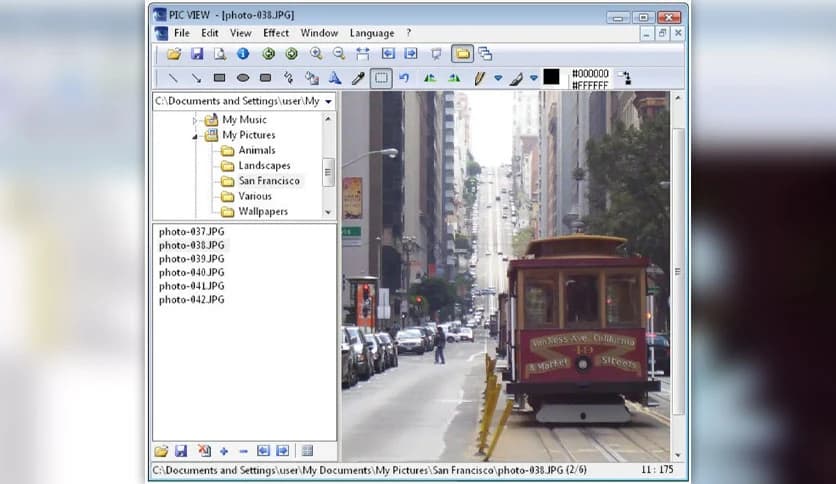Select the ellipse drawing tool
The height and width of the screenshot is (484, 836).
[243, 78]
